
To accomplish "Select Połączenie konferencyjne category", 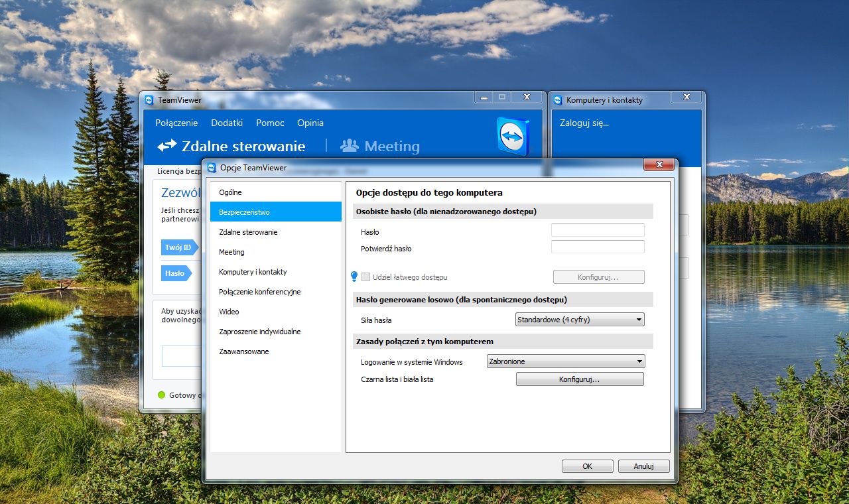I will click(276, 292).
